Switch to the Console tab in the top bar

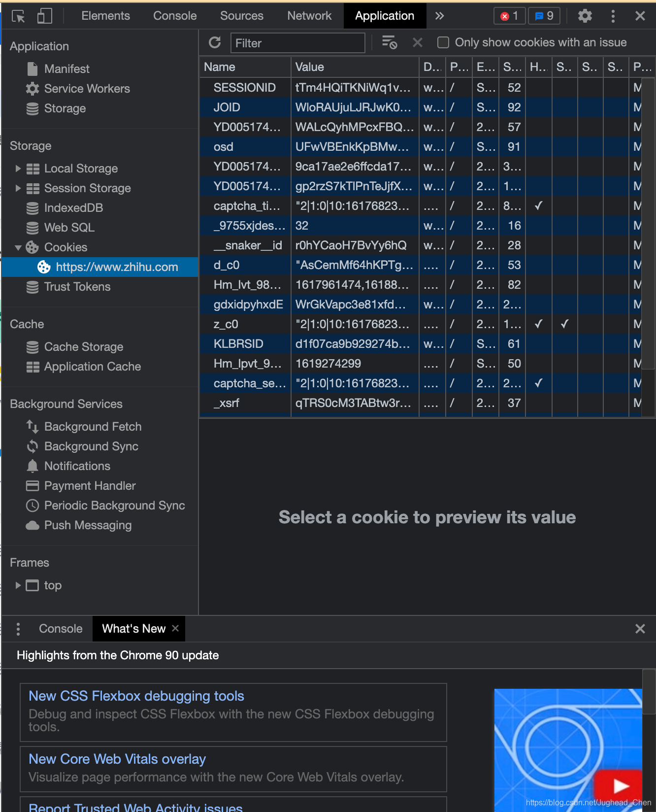pos(175,16)
